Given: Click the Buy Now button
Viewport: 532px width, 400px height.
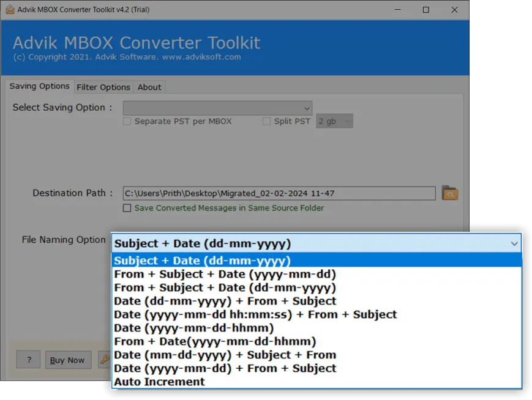Looking at the screenshot, I should click(68, 360).
